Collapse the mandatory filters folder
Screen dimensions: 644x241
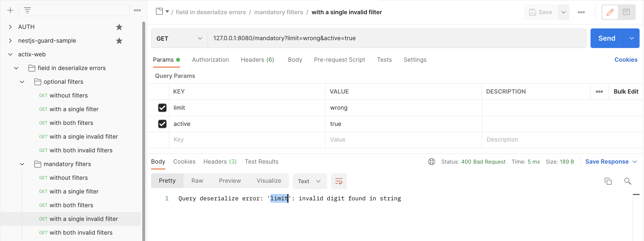click(x=22, y=164)
